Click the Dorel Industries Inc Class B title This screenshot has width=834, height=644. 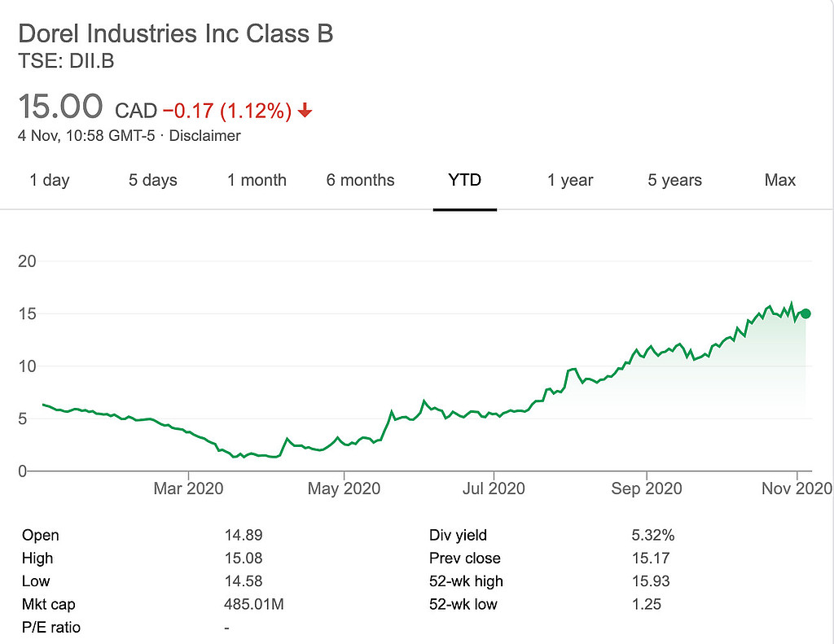point(175,34)
